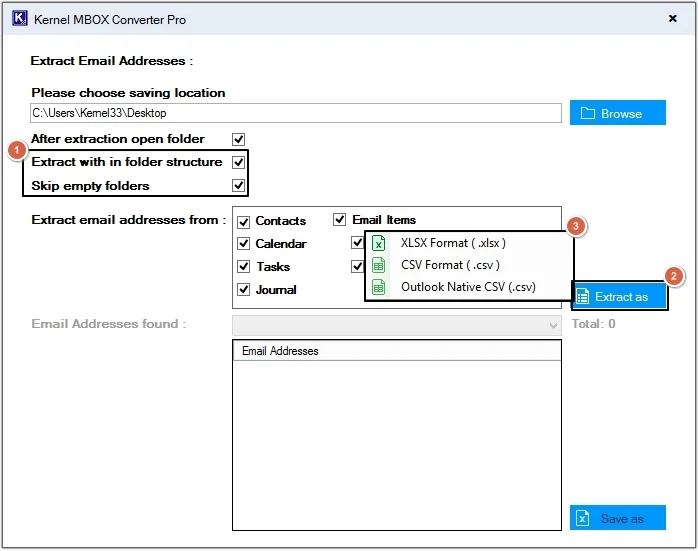699x551 pixels.
Task: Click the Save as button
Action: click(x=618, y=518)
